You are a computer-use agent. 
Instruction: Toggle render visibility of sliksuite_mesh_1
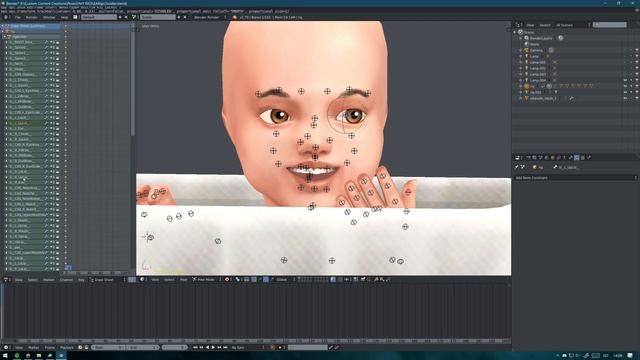click(x=637, y=98)
